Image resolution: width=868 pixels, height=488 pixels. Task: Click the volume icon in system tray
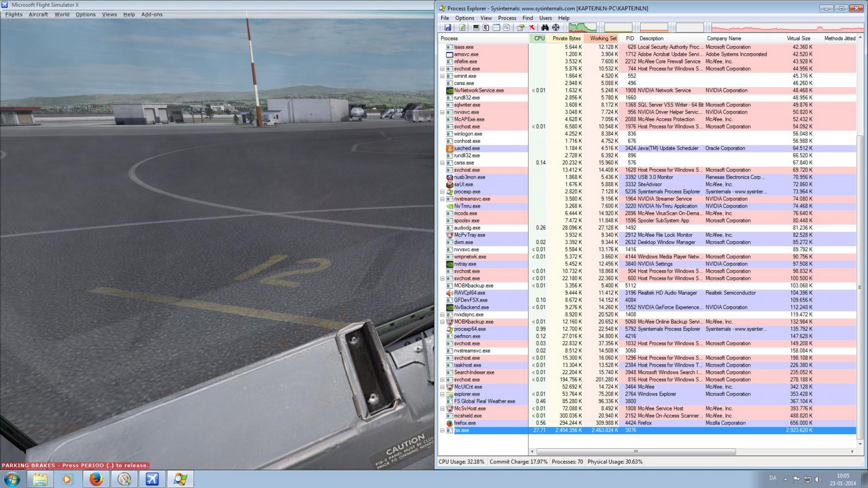click(818, 479)
